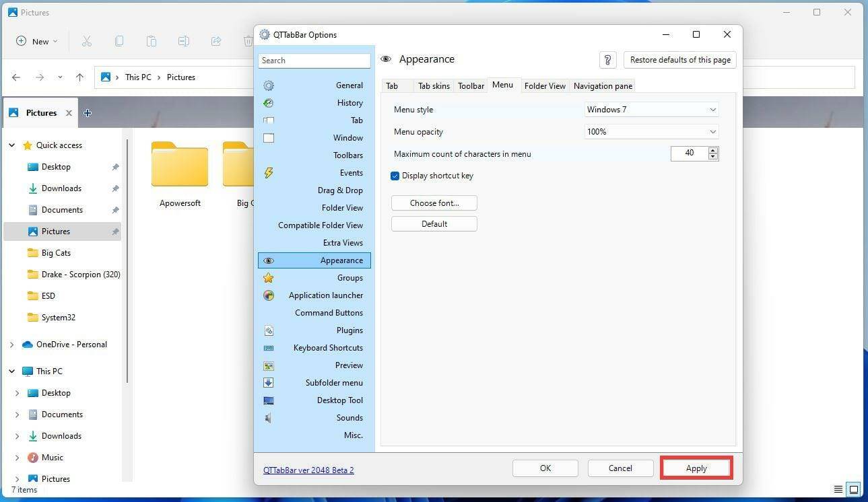Viewport: 868px width, 502px height.
Task: Expand the OneDrive - Personal tree item
Action: (11, 344)
